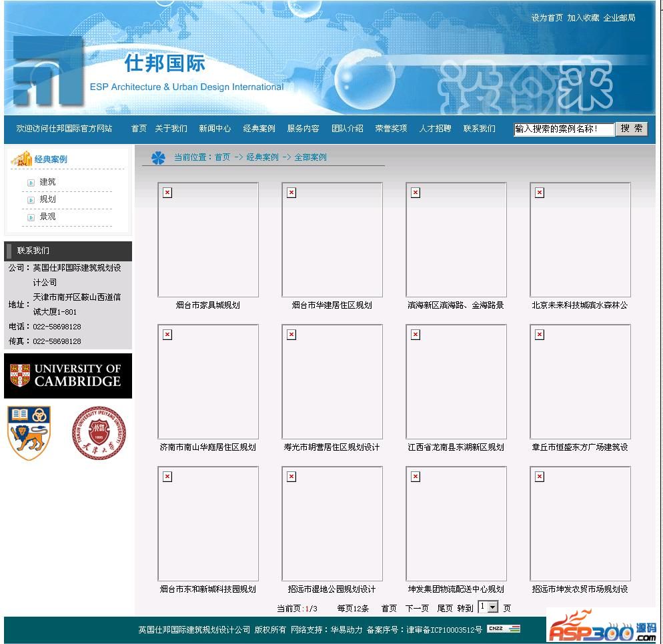The height and width of the screenshot is (644, 663).
Task: Click the ESP company logo in header
Action: (48, 71)
